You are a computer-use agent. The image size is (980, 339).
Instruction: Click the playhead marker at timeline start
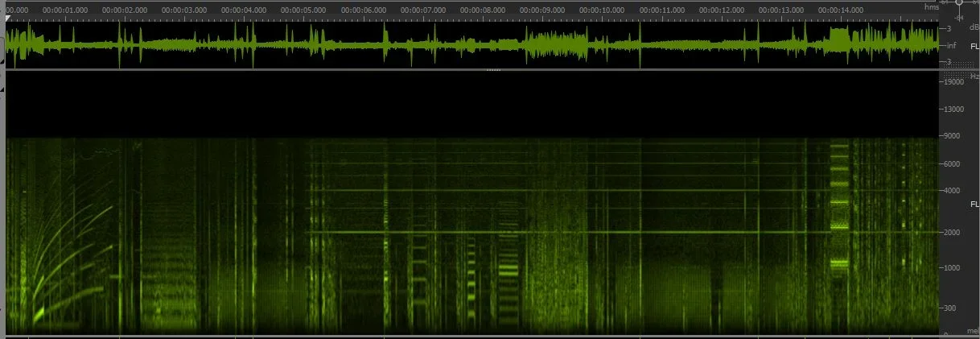point(9,19)
